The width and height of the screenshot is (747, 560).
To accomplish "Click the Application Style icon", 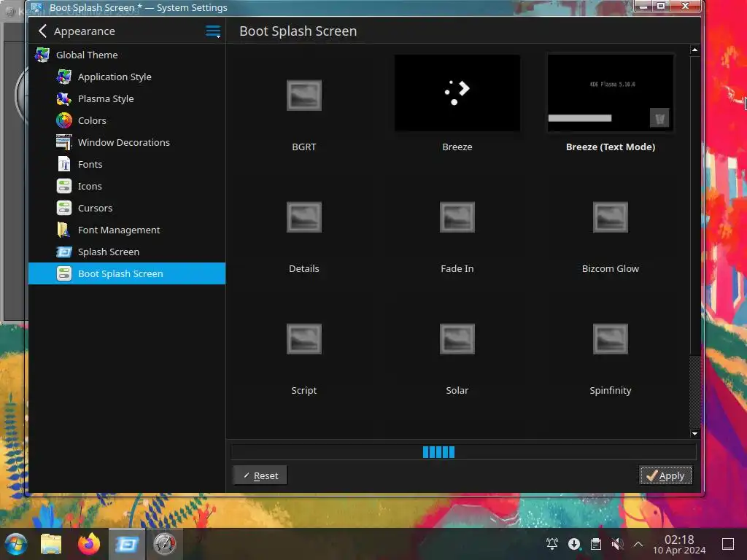I will [64, 77].
